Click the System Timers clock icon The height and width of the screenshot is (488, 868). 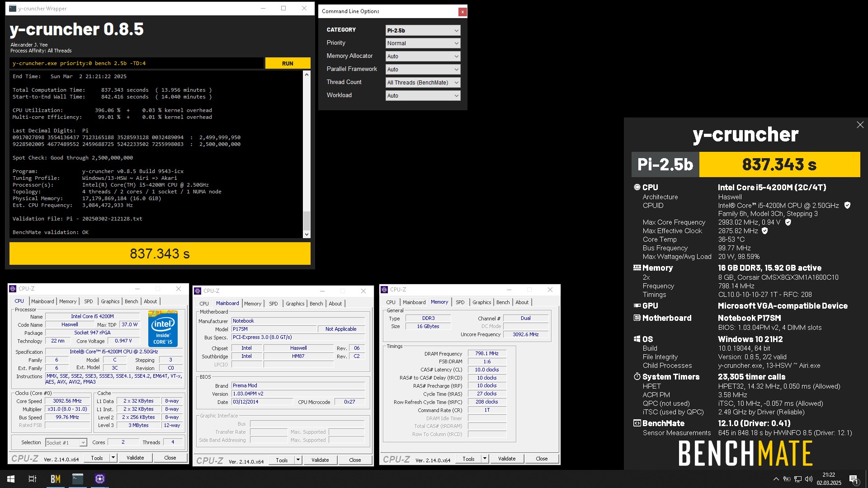[637, 376]
